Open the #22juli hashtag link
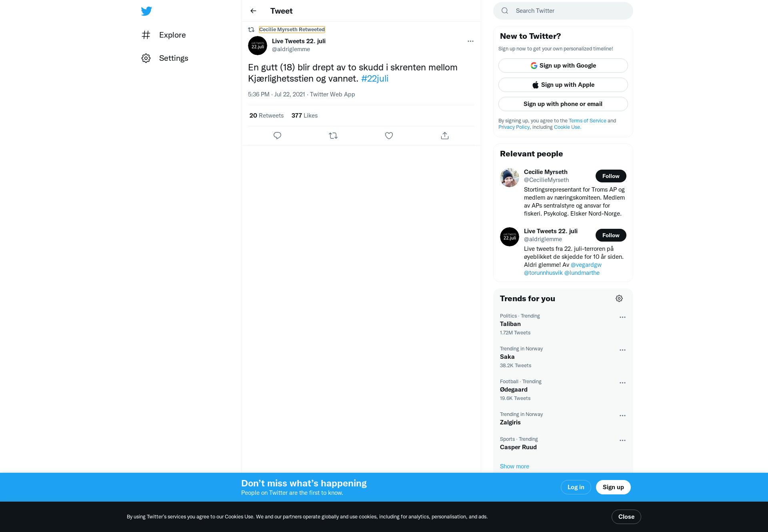768x532 pixels. [x=375, y=78]
